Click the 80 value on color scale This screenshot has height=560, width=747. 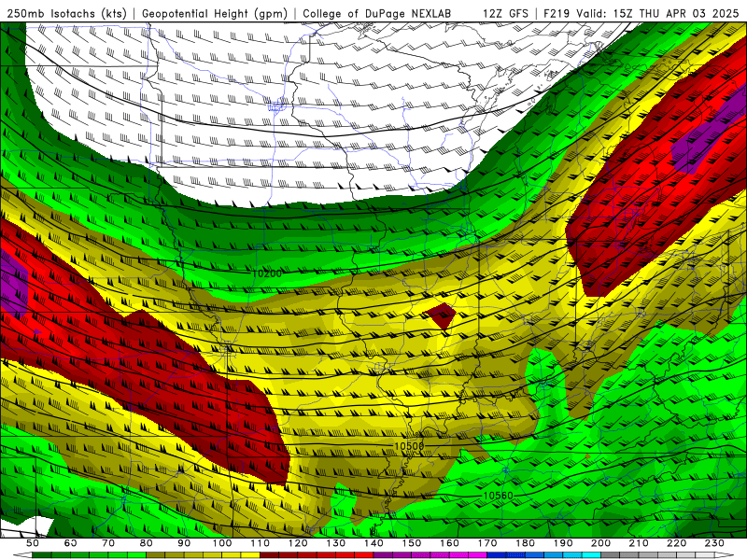click(x=147, y=543)
